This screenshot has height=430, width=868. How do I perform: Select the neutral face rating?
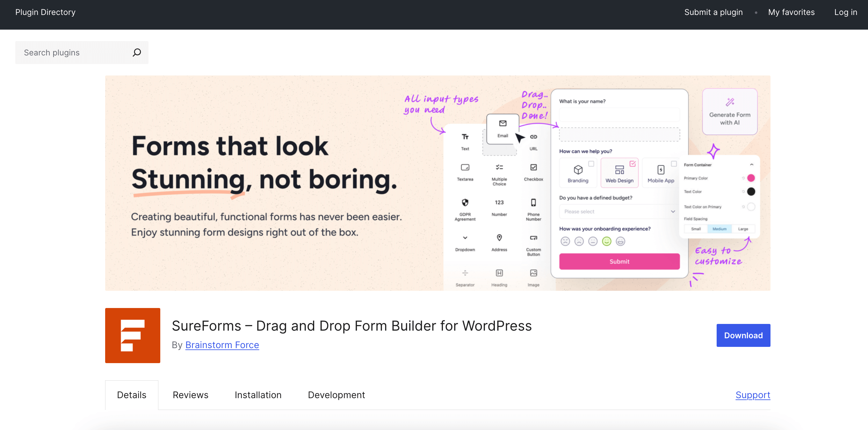(x=593, y=241)
